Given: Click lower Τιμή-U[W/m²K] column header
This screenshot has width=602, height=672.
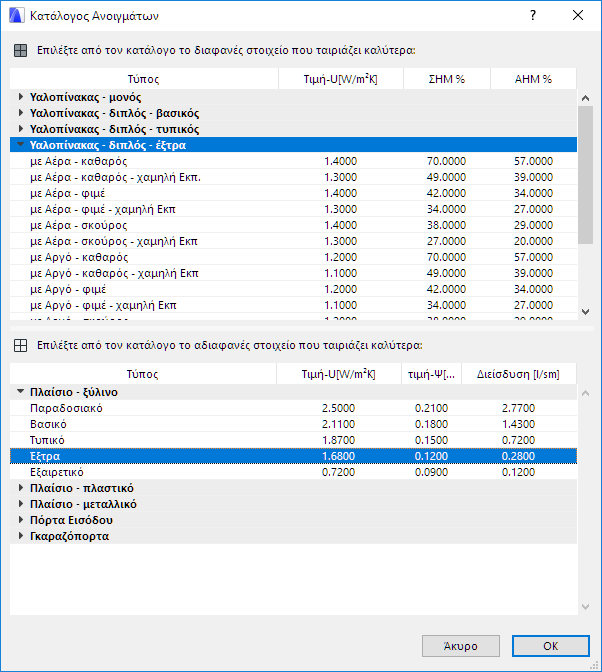Looking at the screenshot, I should click(338, 374).
